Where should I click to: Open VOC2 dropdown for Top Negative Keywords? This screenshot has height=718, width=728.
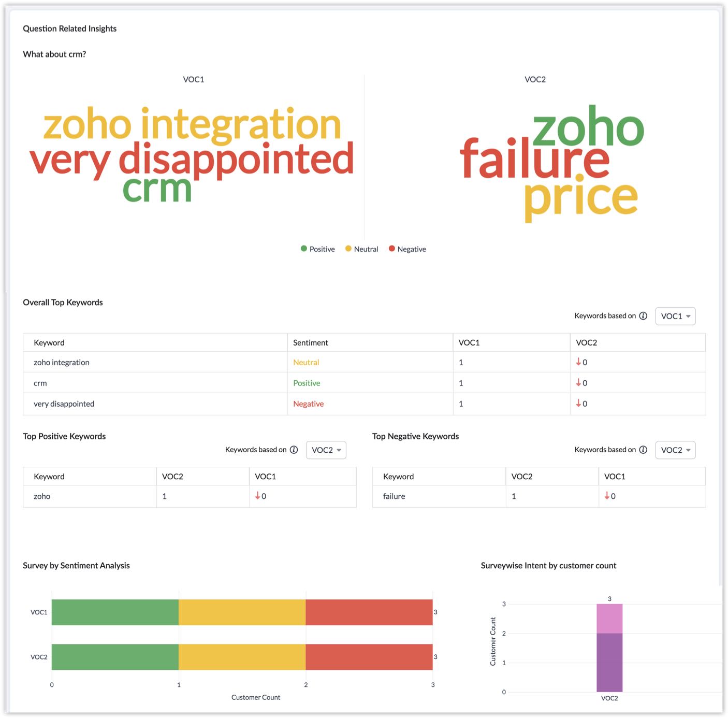[675, 450]
